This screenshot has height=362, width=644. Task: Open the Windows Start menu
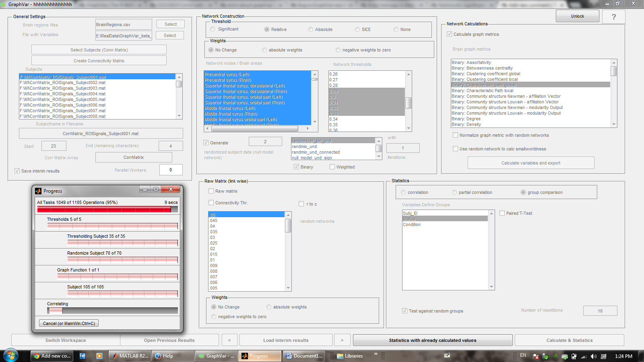pos(10,356)
